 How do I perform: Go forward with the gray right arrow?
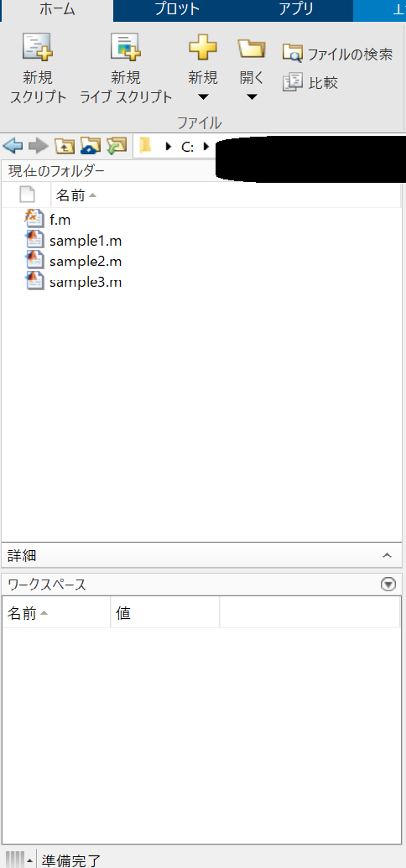click(x=39, y=146)
